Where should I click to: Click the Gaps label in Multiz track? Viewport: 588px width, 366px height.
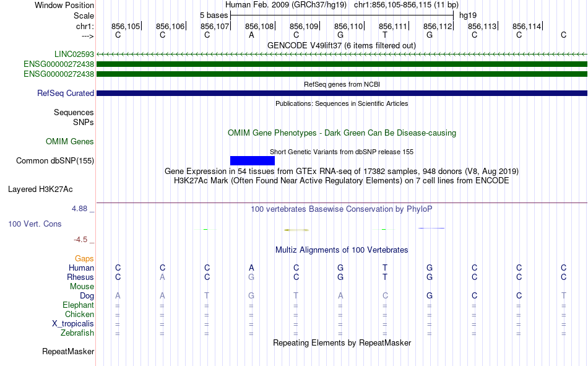[84, 259]
